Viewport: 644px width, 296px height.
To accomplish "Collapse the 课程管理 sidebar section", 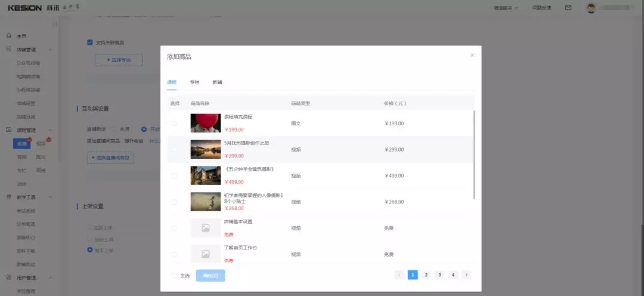I will 50,130.
